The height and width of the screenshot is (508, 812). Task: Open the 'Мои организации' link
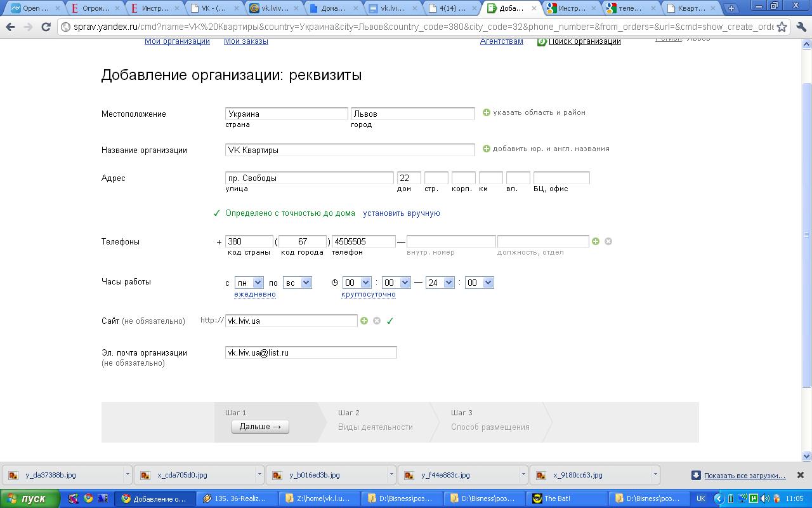pyautogui.click(x=177, y=41)
